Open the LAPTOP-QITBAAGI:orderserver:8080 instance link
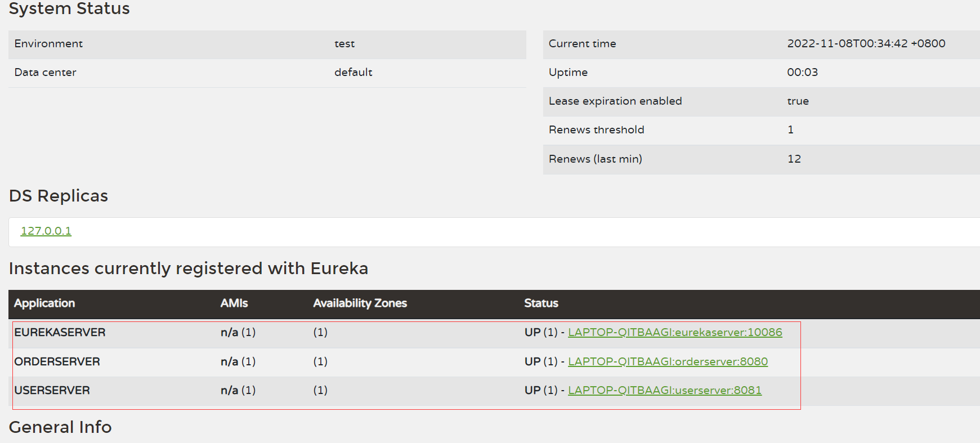980x443 pixels. click(668, 361)
